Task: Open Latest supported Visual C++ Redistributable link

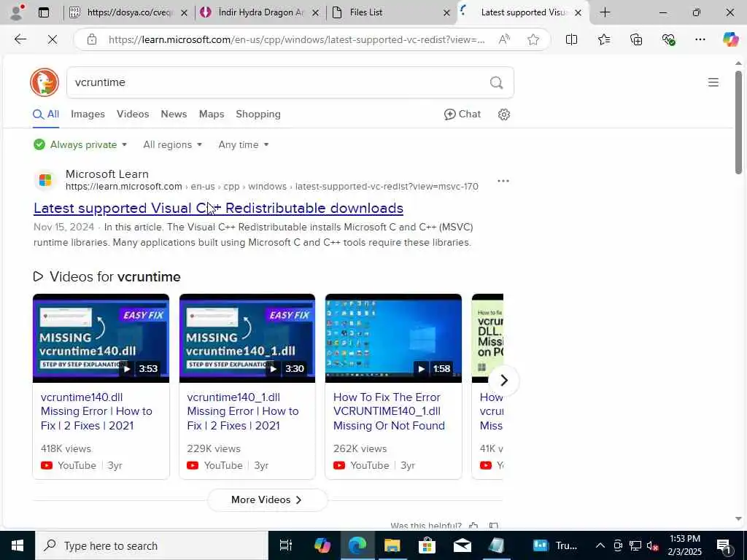Action: pos(218,208)
